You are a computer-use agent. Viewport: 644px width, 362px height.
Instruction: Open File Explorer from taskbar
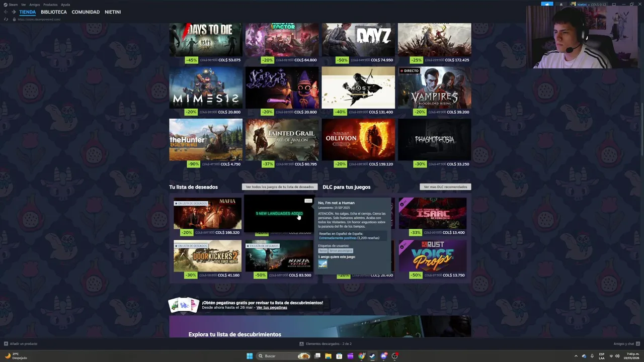(328, 356)
